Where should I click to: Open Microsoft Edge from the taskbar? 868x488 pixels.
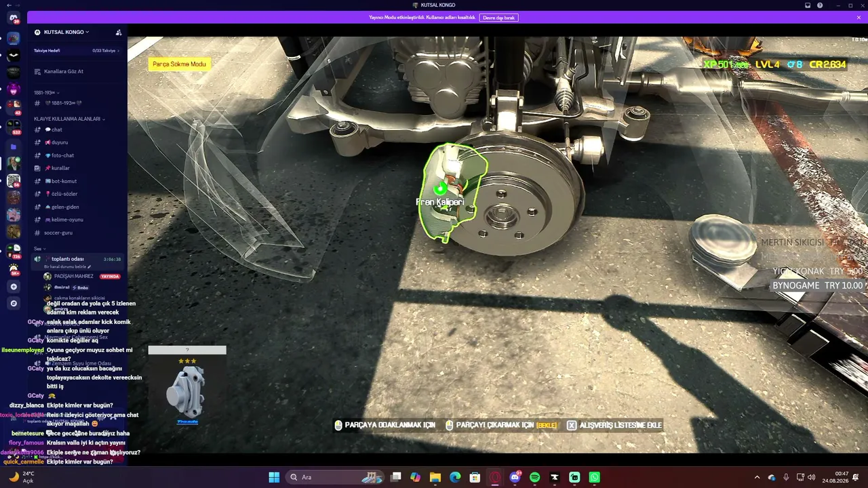[x=455, y=477]
